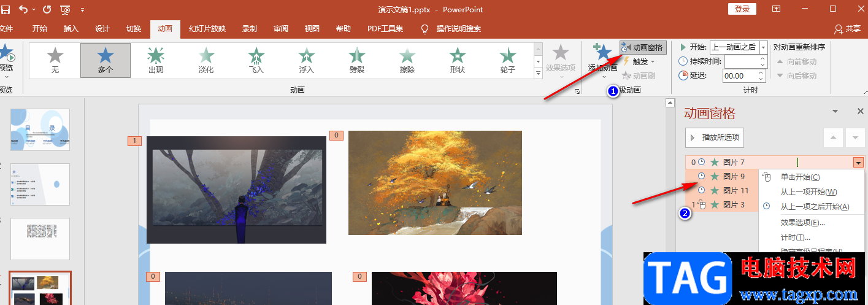868x305 pixels.
Task: Click the 共享 share button
Action: click(848, 28)
